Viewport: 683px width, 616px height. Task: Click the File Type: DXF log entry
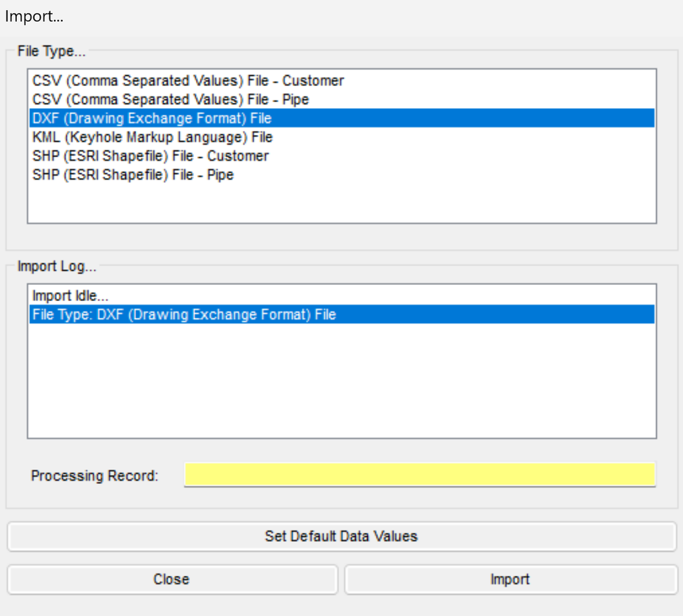pyautogui.click(x=342, y=314)
